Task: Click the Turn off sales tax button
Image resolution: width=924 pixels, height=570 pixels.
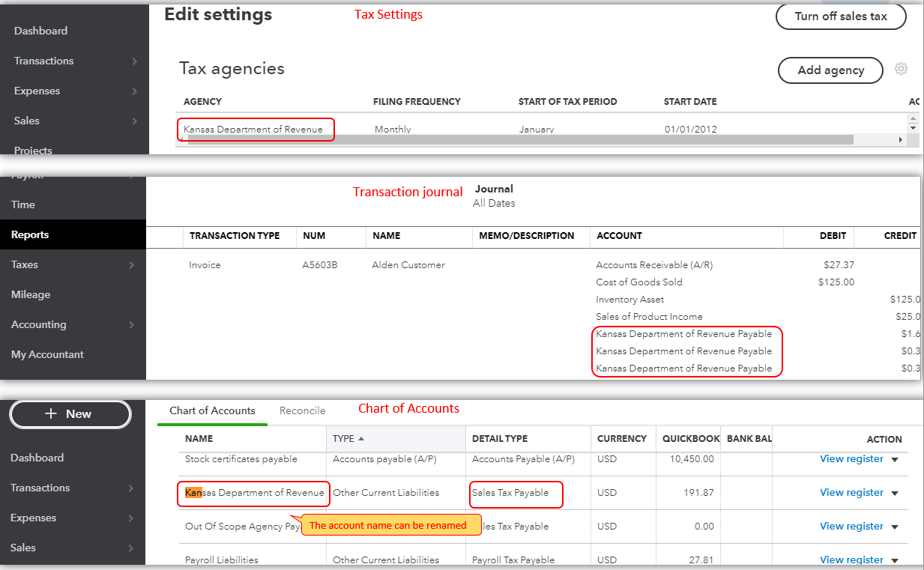Action: [x=841, y=16]
